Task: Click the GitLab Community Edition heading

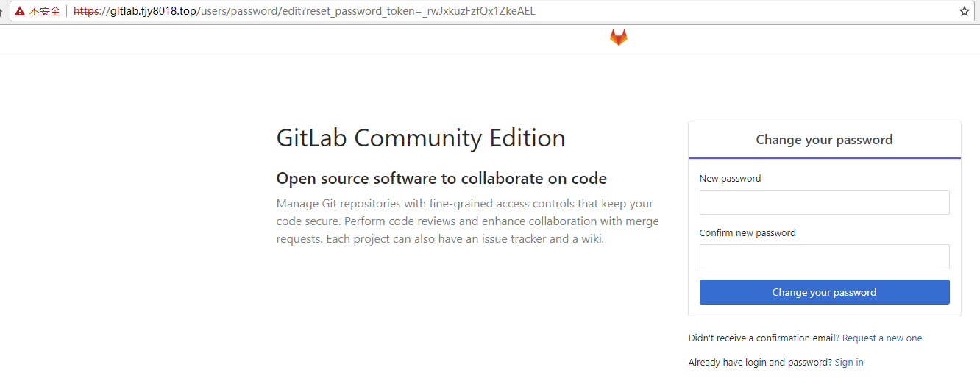Action: [421, 138]
